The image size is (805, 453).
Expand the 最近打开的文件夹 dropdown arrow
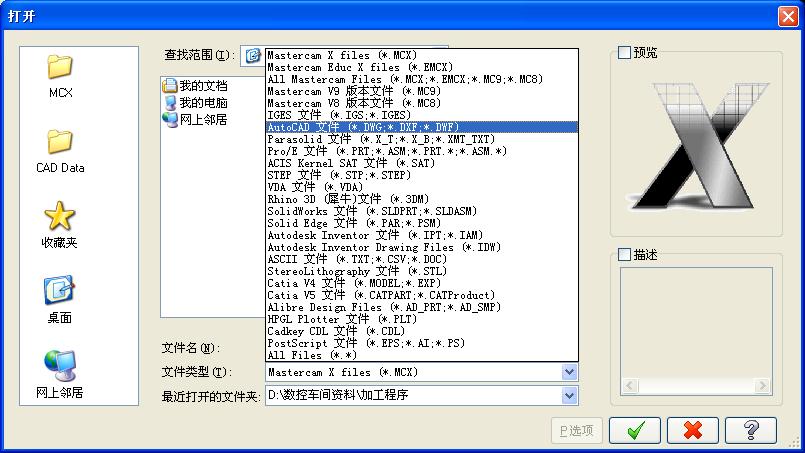pyautogui.click(x=569, y=395)
